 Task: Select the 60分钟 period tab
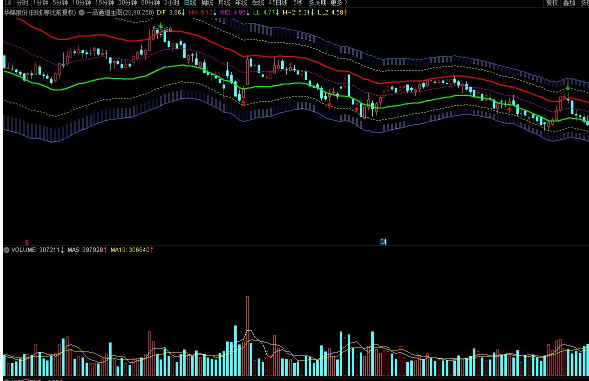[x=151, y=3]
